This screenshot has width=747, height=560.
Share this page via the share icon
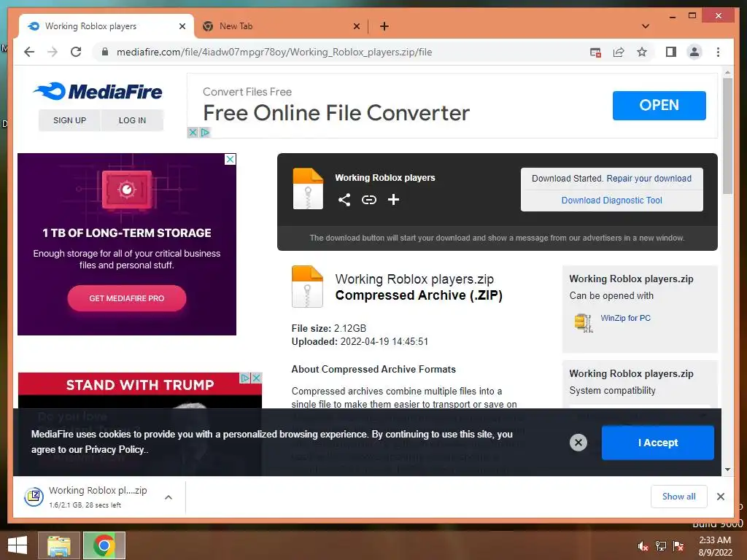click(x=619, y=52)
